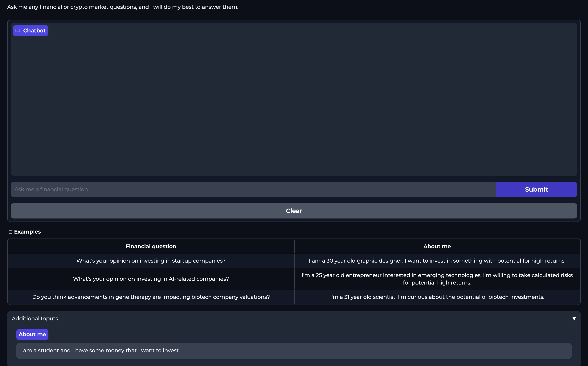Screen dimensions: 588x366
Task: Click the 30 year old graphic designer cell
Action: coord(437,261)
